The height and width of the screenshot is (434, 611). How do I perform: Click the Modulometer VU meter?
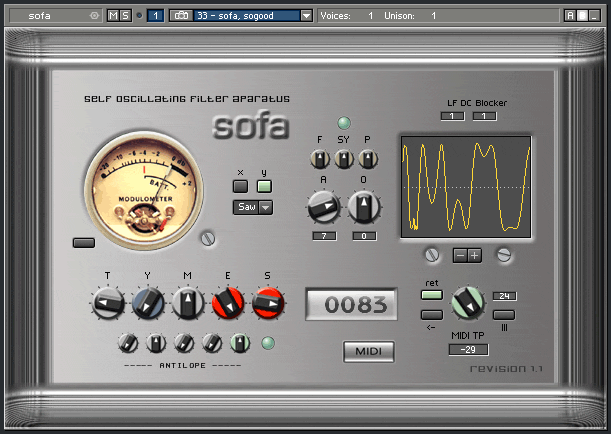144,191
